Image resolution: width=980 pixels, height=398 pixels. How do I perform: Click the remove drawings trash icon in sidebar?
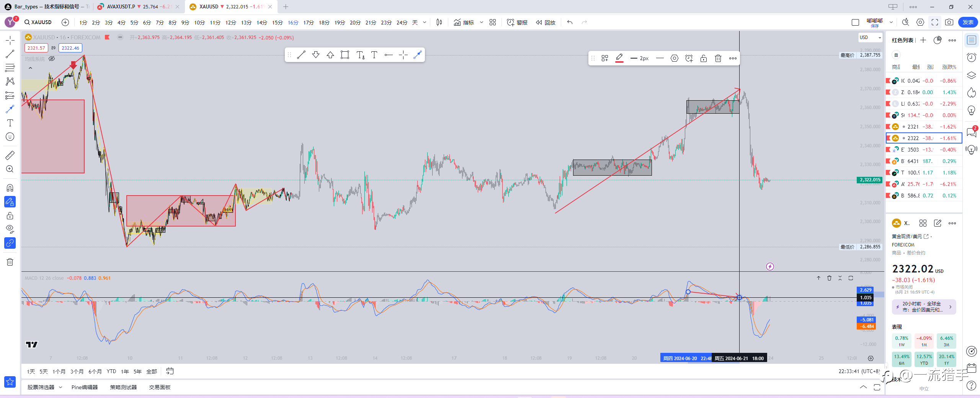(10, 262)
